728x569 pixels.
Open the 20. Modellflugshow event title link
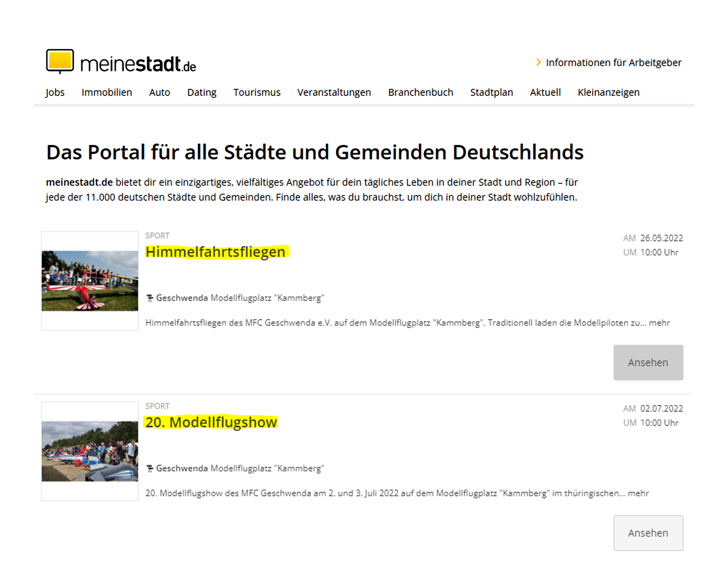[211, 422]
